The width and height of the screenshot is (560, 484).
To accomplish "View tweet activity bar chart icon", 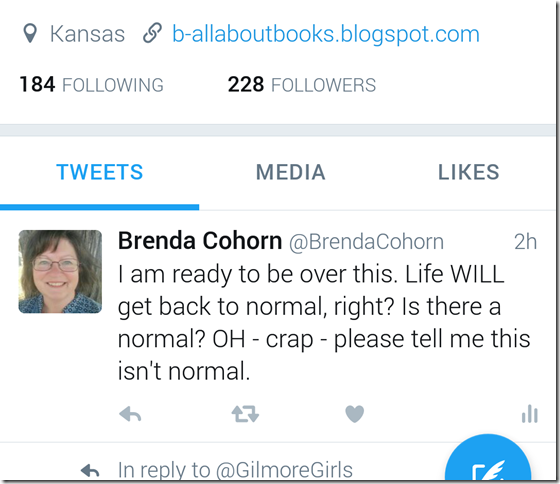I will [x=530, y=414].
